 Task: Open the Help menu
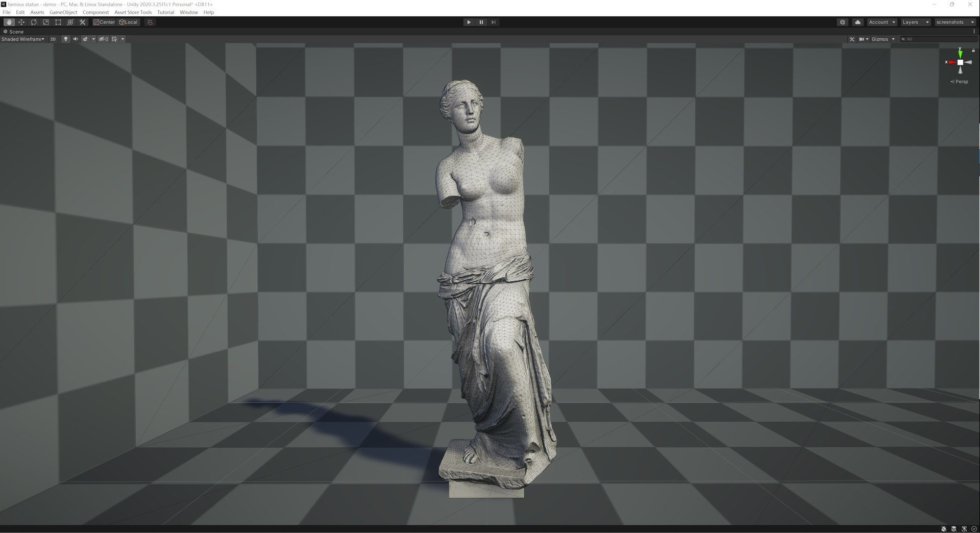click(x=209, y=12)
